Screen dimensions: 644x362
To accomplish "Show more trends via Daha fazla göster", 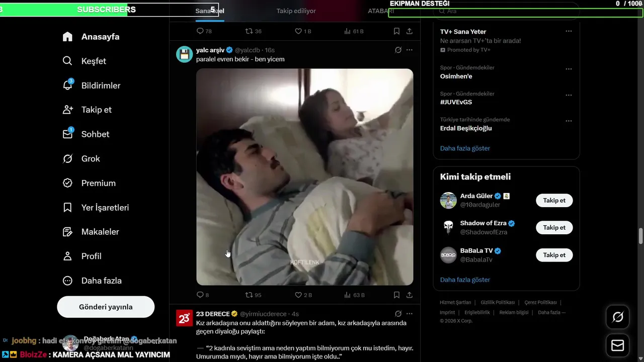I will [x=465, y=148].
